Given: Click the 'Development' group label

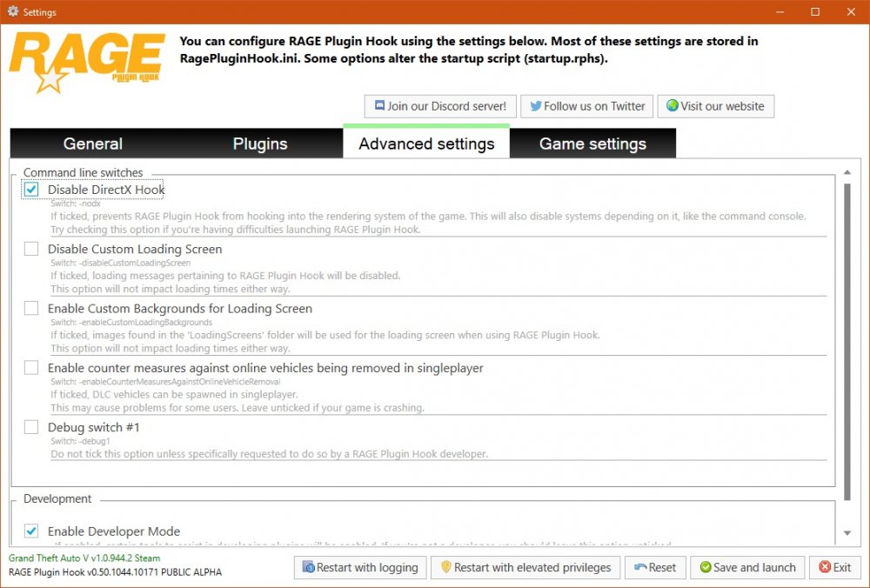Looking at the screenshot, I should [57, 498].
